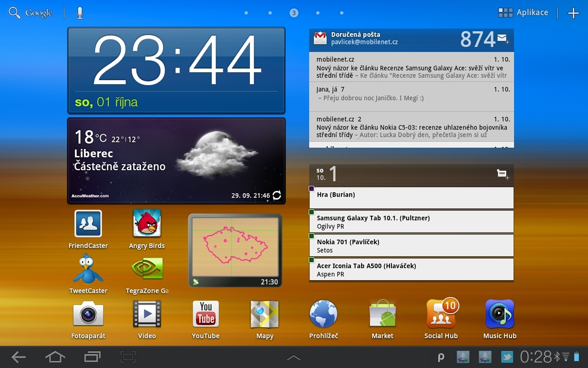Start the TweetCaster app

coord(88,269)
